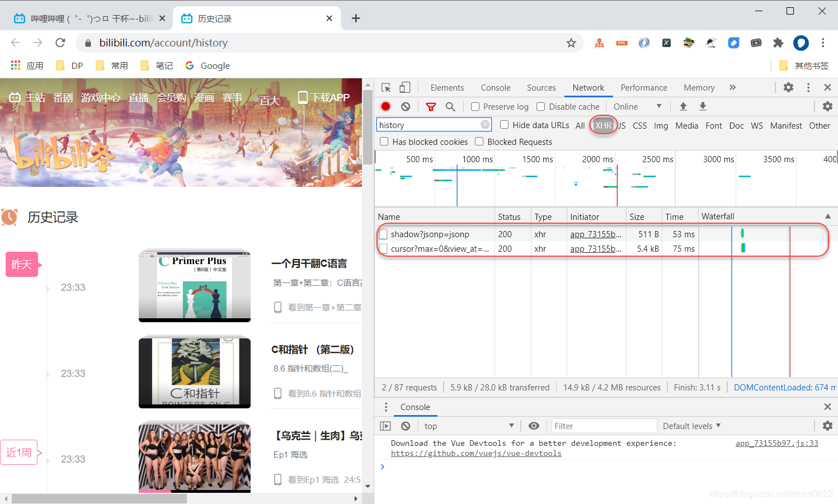Viewport: 838px width, 504px height.
Task: Open the Chrome three-dot menu
Action: point(823,43)
